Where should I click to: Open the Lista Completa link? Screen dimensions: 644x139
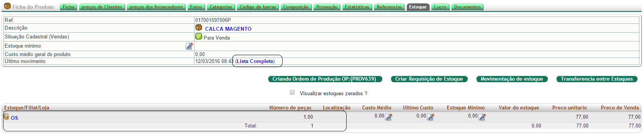pos(255,61)
